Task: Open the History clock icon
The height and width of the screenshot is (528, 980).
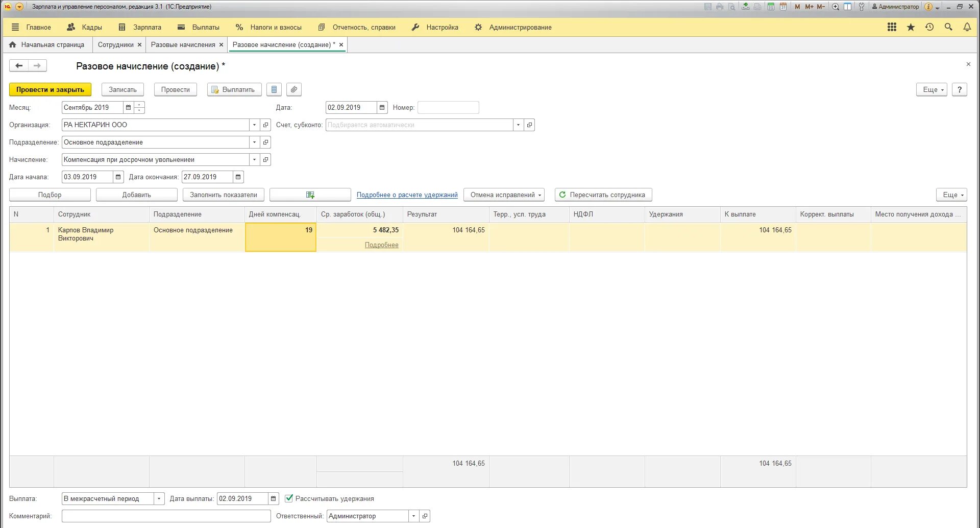Action: click(929, 27)
